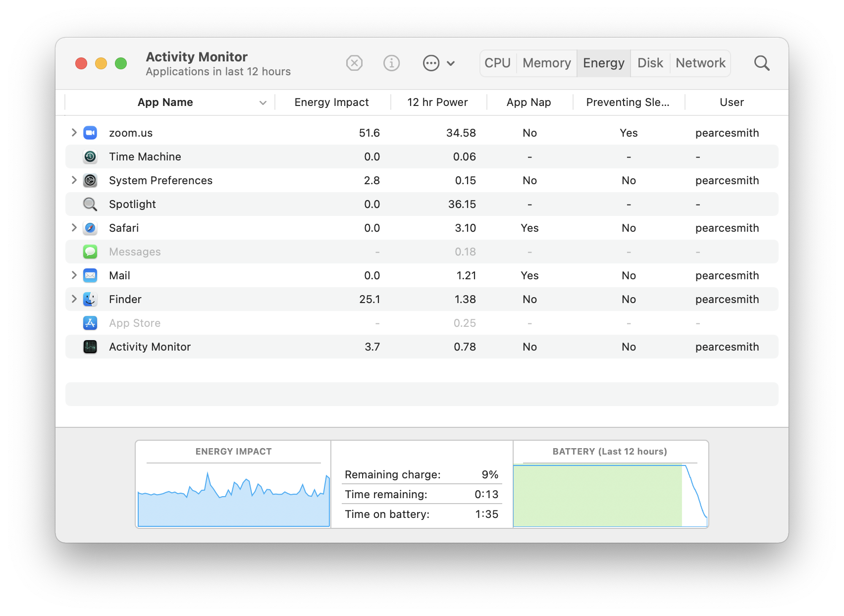844x616 pixels.
Task: Click the user pearcesmith in the Finder row
Action: click(x=727, y=299)
